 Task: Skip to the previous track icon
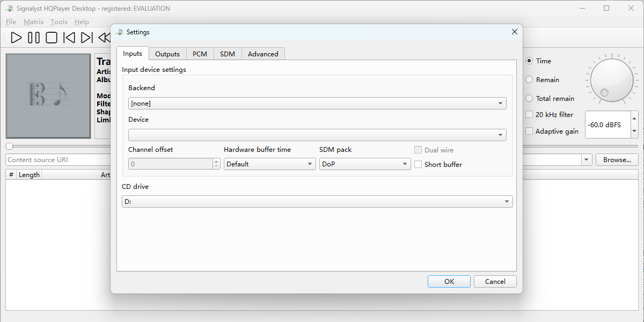coord(69,38)
